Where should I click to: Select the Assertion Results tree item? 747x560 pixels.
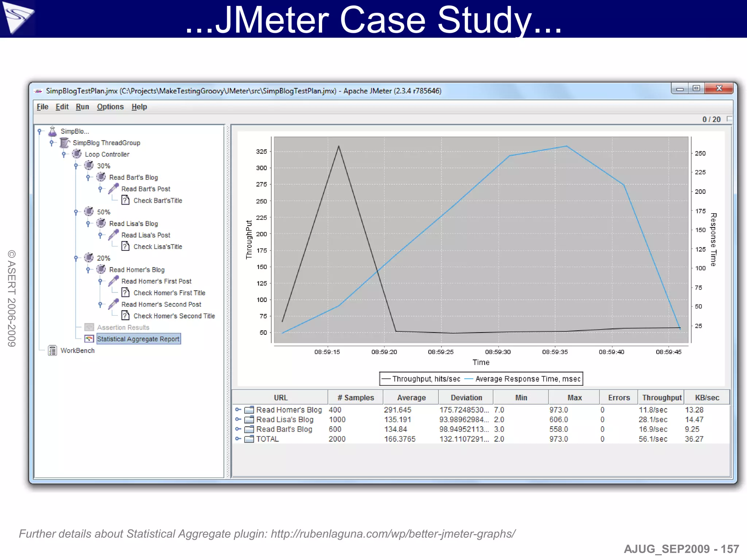tap(123, 327)
